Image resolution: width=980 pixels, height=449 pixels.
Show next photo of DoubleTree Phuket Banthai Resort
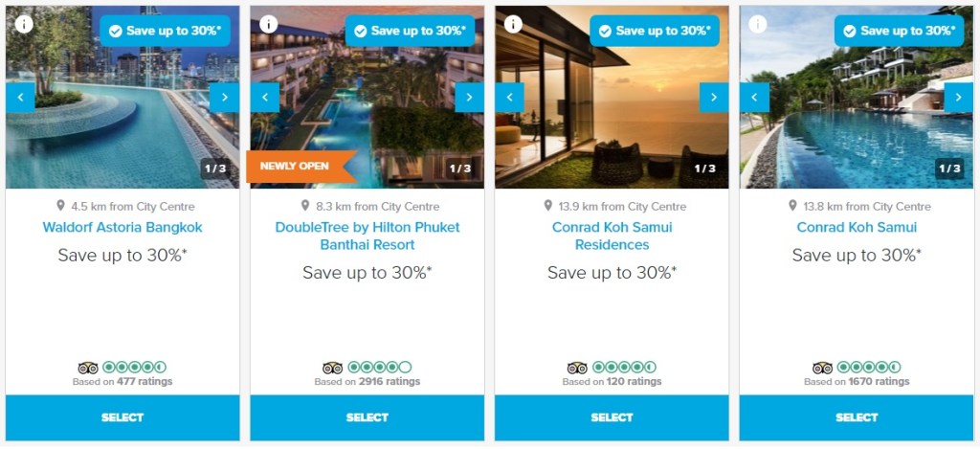click(x=469, y=98)
